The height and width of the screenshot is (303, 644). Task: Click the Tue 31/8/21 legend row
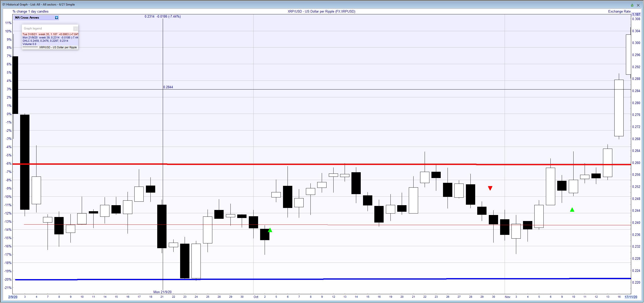[x=50, y=34]
